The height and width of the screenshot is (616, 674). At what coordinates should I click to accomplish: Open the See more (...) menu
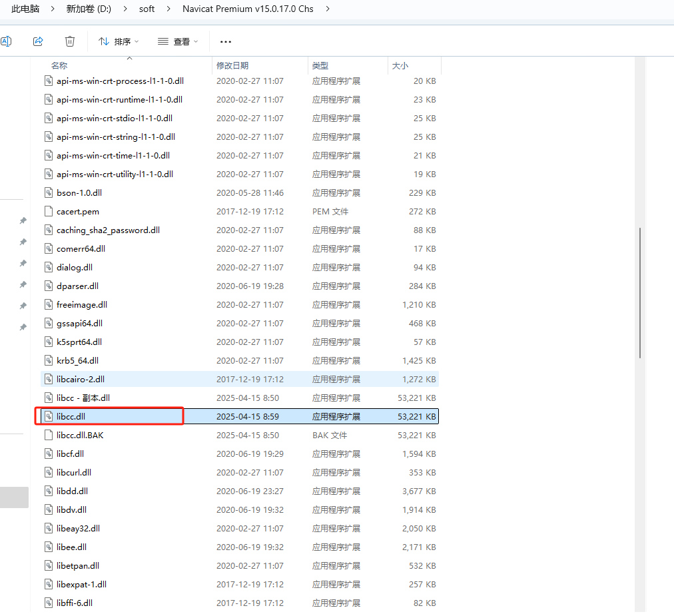tap(225, 41)
